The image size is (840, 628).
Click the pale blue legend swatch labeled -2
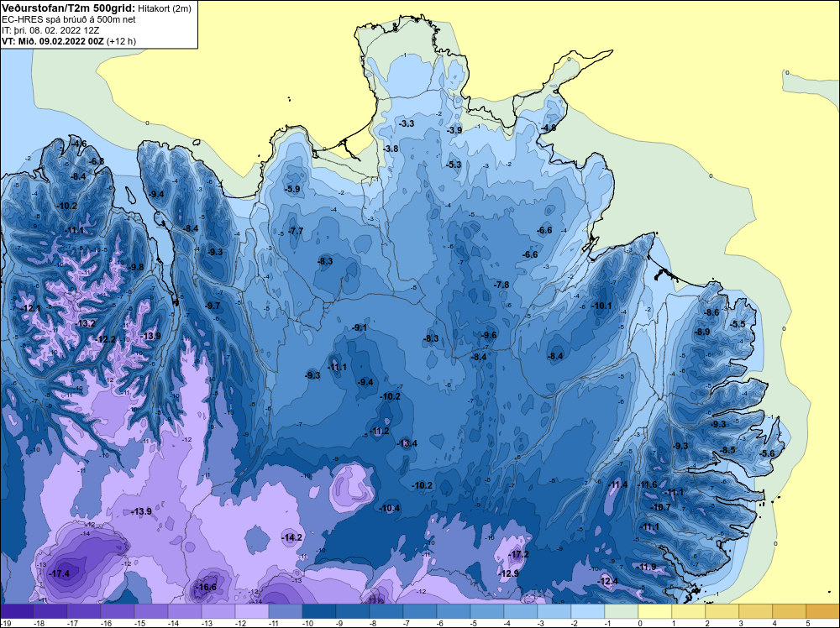[x=588, y=611]
